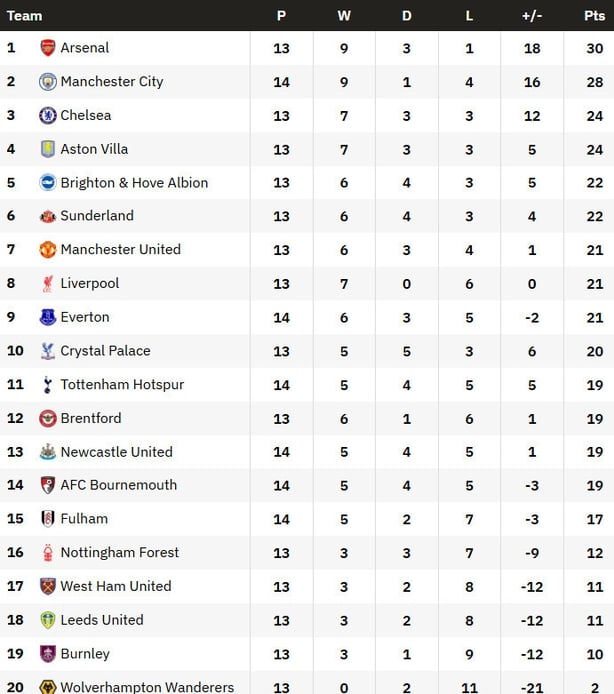Open the Crystal Palace team link
The image size is (614, 694).
(x=105, y=351)
